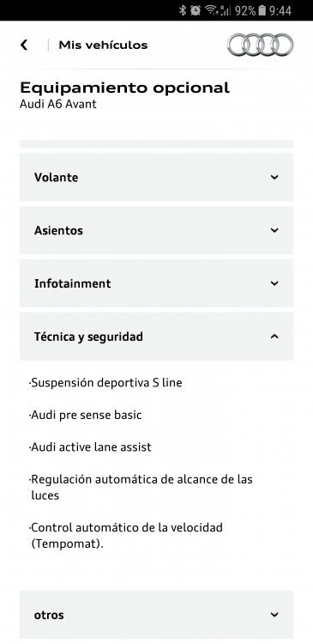Tap the Bluetooth status icon
313x644 pixels.
tap(183, 10)
